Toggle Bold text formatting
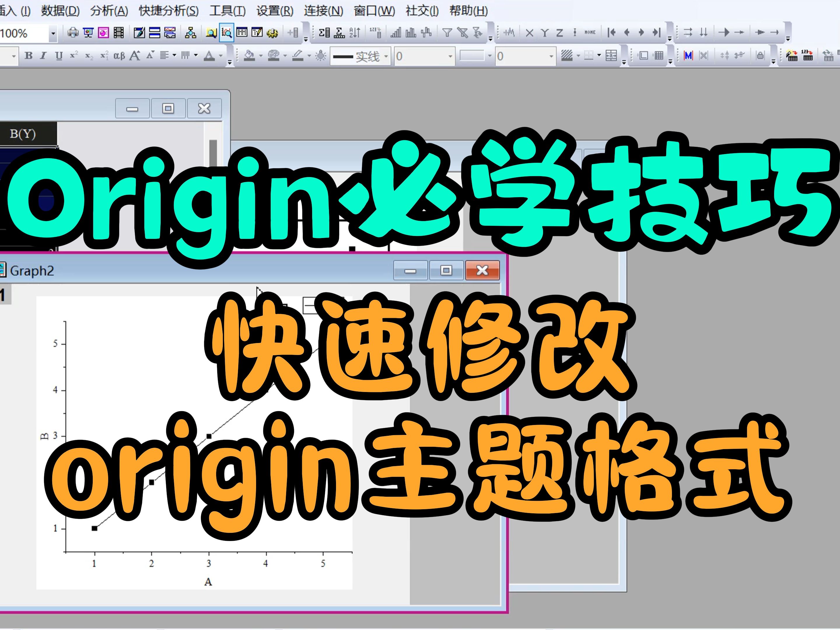Screen dimensions: 840x630 pyautogui.click(x=29, y=56)
